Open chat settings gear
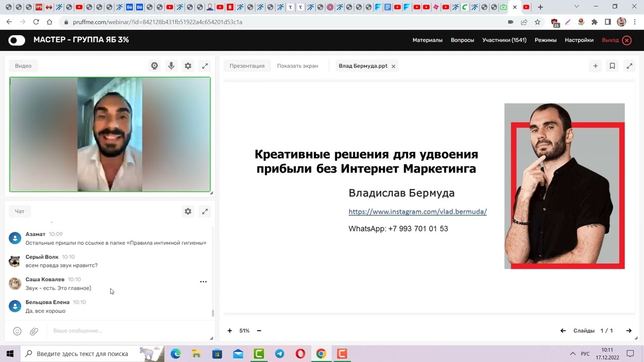 [188, 212]
